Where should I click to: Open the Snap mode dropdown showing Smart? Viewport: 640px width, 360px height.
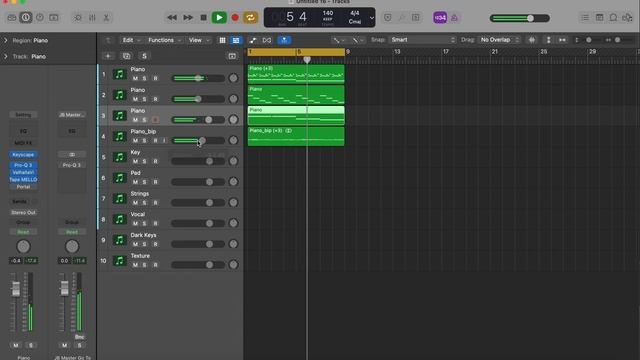click(423, 40)
